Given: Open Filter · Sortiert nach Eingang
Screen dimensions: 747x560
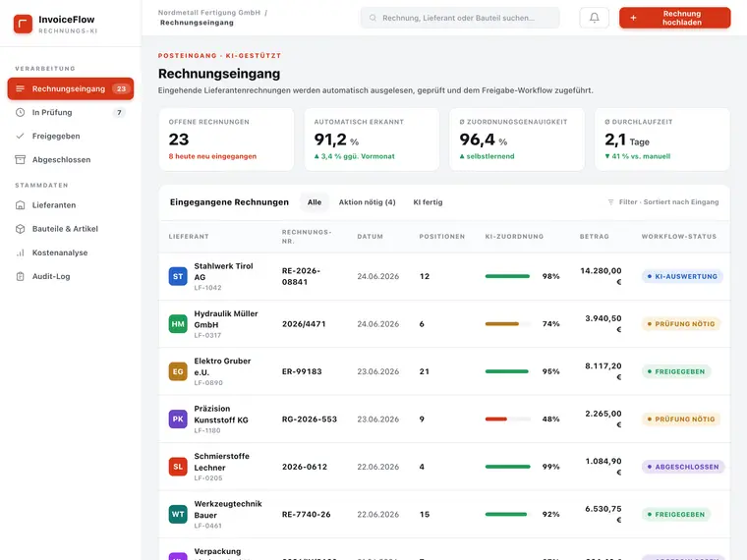Looking at the screenshot, I should tap(663, 202).
